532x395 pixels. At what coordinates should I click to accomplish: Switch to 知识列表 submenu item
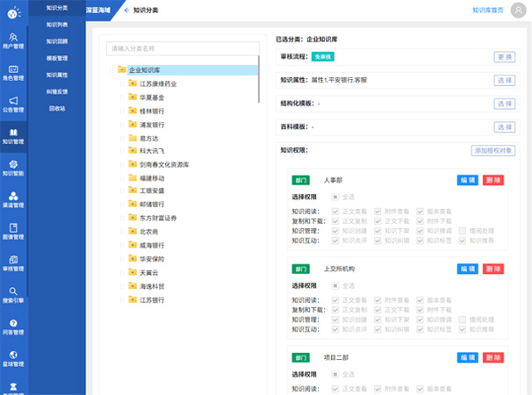pyautogui.click(x=57, y=25)
